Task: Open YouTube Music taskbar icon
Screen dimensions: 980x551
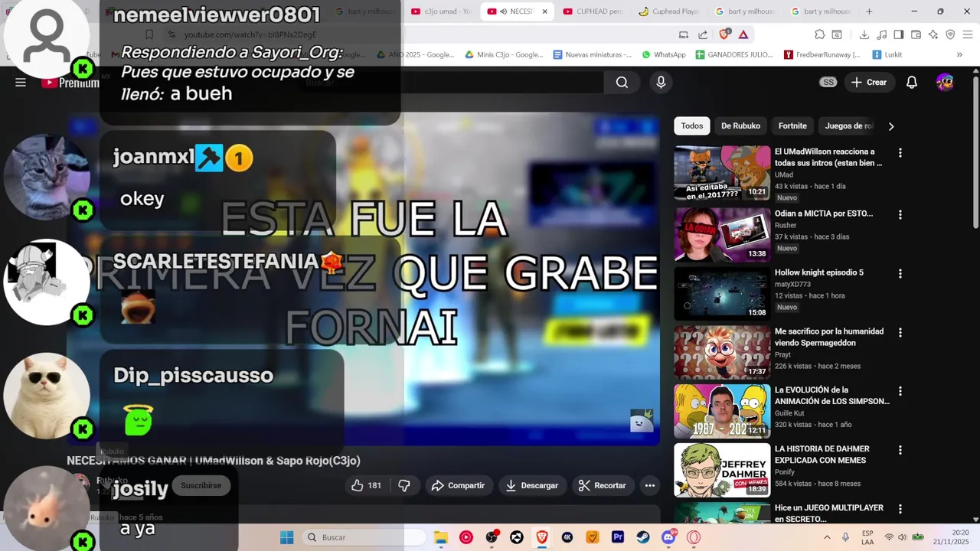Action: click(x=466, y=537)
